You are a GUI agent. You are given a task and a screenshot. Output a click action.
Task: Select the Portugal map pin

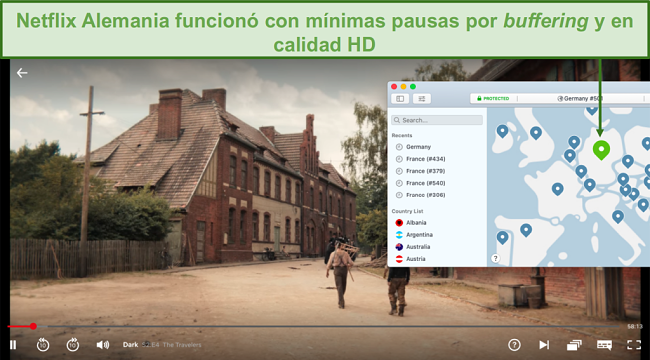[x=502, y=238]
